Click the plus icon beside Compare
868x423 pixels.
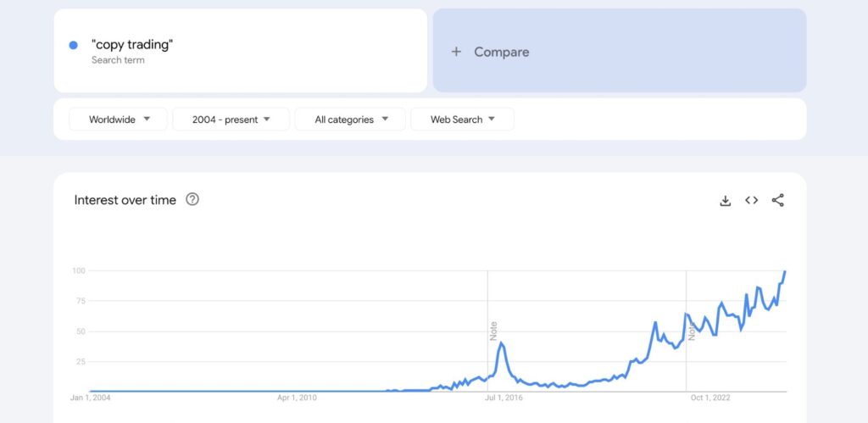tap(456, 52)
